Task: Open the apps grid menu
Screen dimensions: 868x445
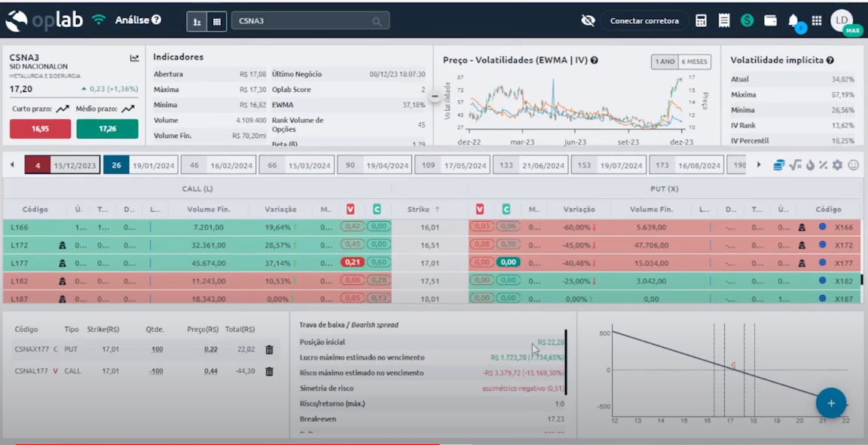Action: [x=817, y=21]
